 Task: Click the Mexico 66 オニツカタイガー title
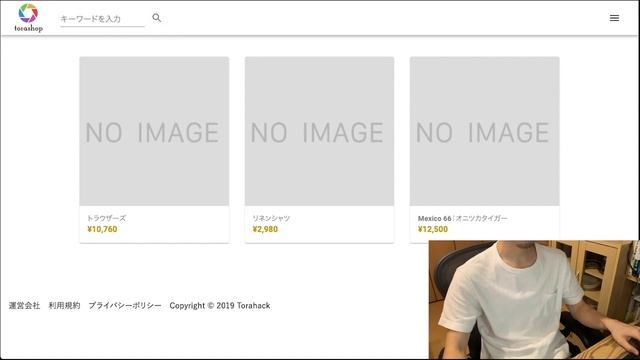pyautogui.click(x=462, y=218)
